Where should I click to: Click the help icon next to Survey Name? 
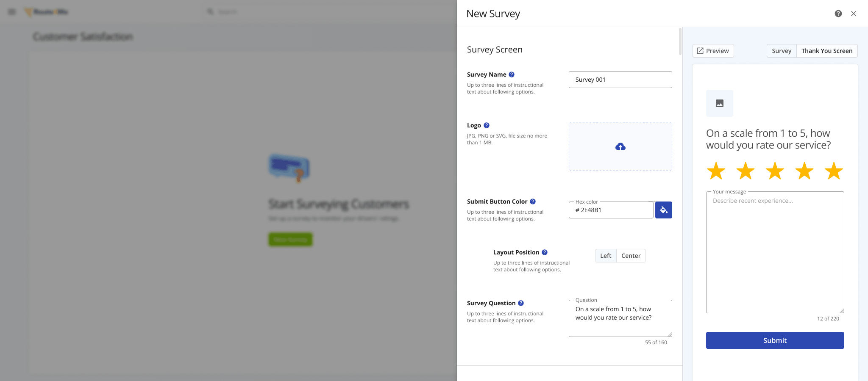click(512, 75)
